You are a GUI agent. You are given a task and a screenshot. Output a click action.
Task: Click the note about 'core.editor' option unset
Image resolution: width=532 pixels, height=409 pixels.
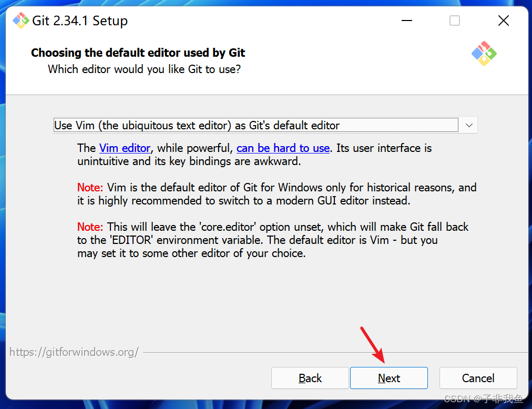273,240
